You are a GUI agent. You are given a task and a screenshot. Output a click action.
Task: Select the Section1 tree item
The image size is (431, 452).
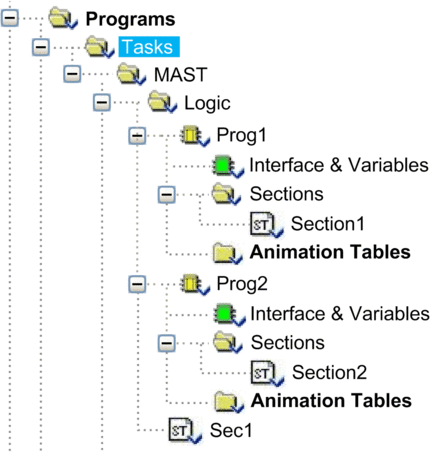pyautogui.click(x=327, y=224)
